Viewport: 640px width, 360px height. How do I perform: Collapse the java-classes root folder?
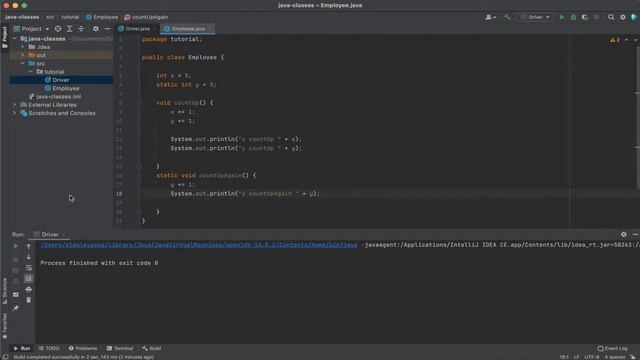pos(15,39)
